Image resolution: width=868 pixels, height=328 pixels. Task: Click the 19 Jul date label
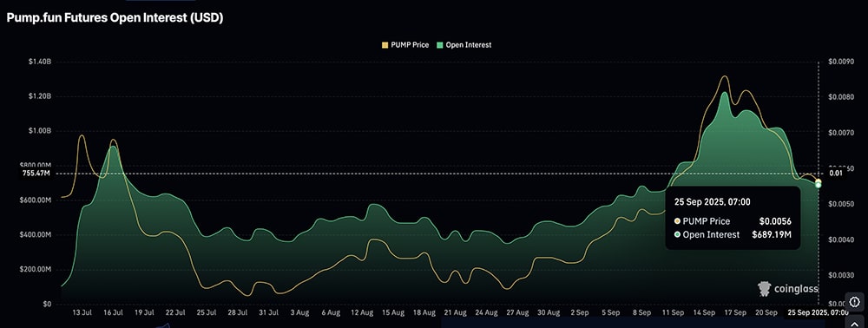tap(144, 313)
